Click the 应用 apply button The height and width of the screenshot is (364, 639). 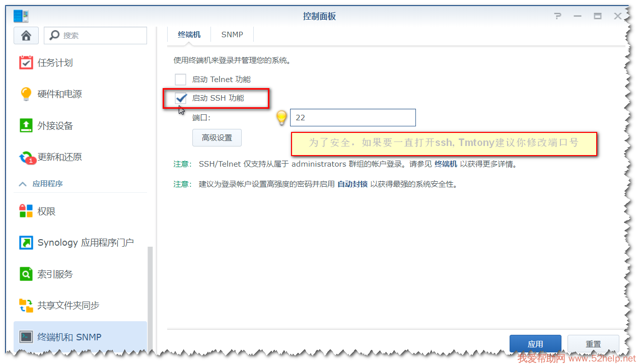tap(535, 344)
